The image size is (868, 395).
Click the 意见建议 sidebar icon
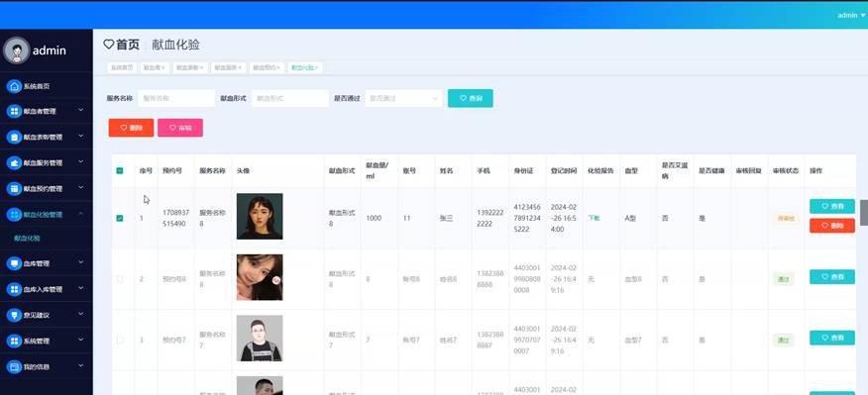(x=14, y=315)
